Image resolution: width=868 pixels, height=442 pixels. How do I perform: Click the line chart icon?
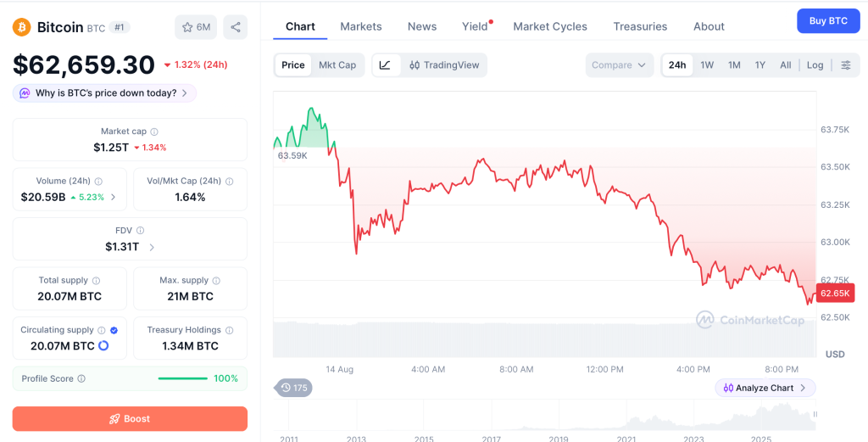pos(386,64)
